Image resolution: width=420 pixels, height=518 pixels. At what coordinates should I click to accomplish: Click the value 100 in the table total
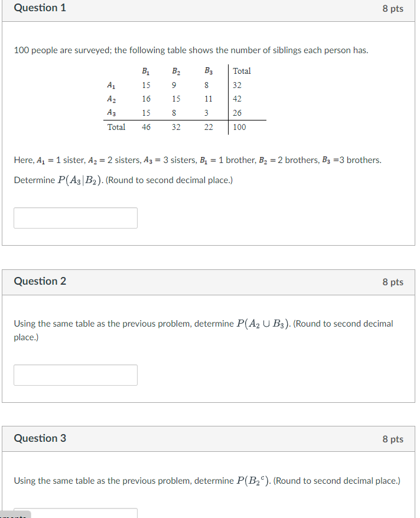pos(239,127)
